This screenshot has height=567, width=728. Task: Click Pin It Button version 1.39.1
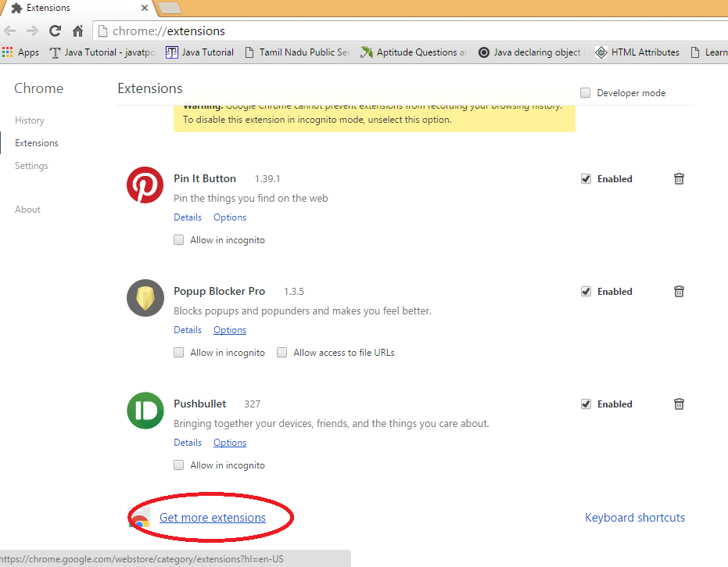click(267, 179)
